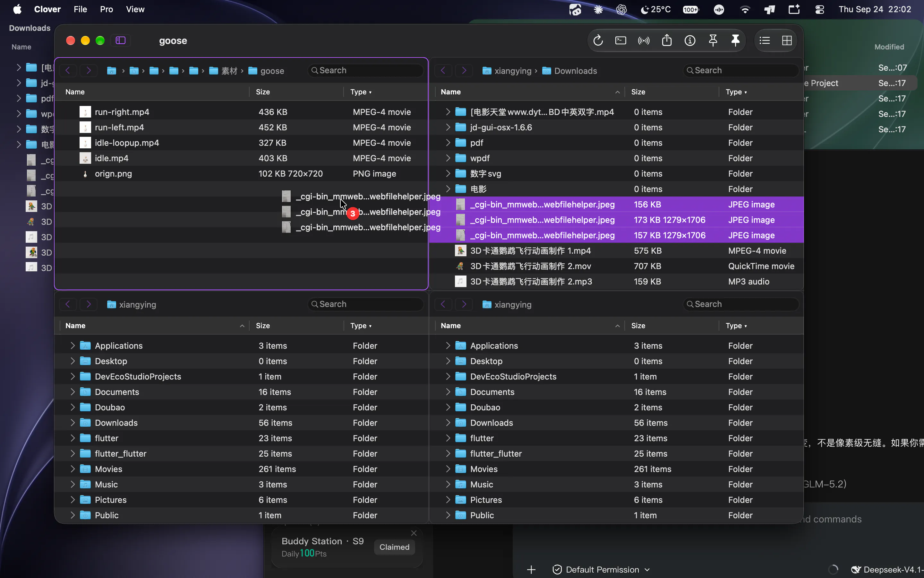Toggle the sidebar panel button
This screenshot has width=924, height=578.
tap(121, 40)
